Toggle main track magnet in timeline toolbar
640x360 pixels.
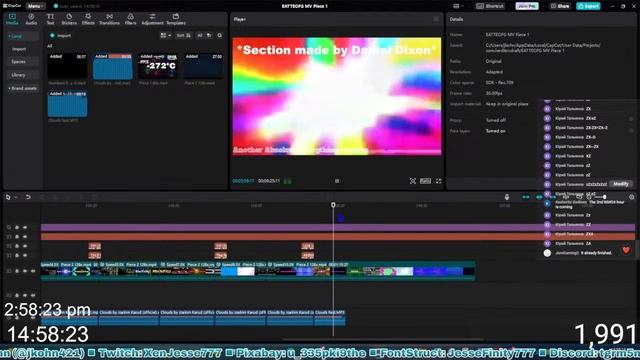tap(526, 197)
